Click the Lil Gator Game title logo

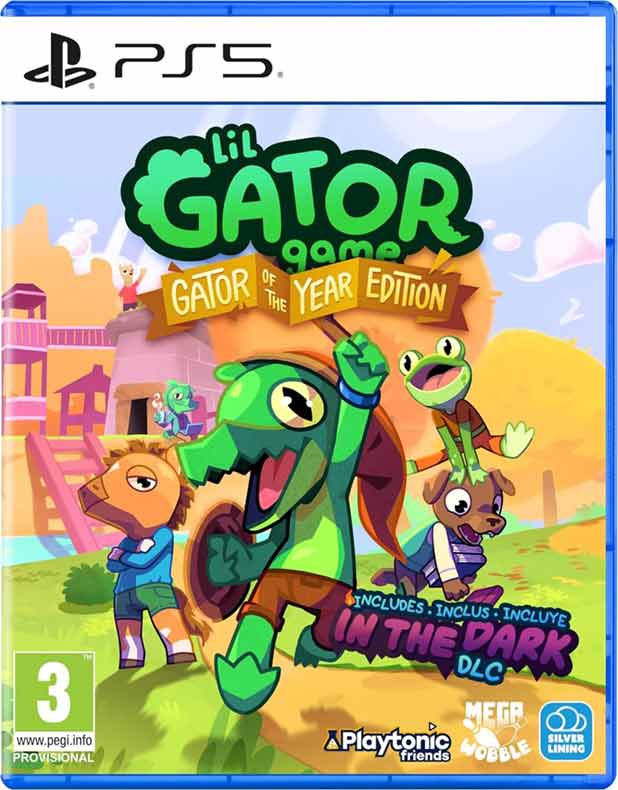click(301, 199)
